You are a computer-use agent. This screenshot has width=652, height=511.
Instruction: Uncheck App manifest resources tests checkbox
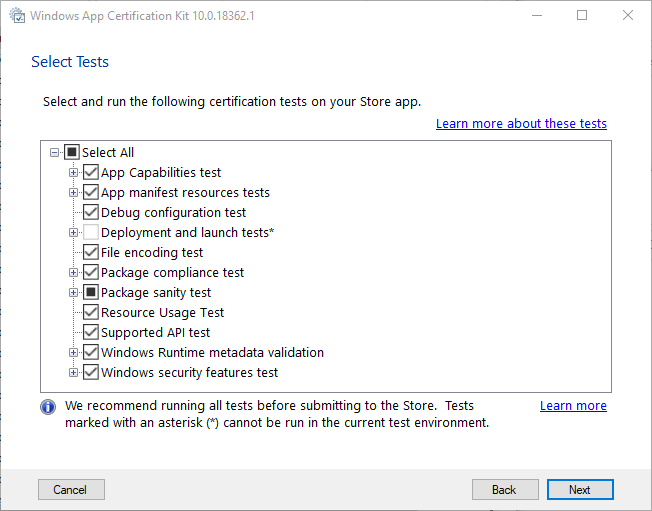(91, 192)
